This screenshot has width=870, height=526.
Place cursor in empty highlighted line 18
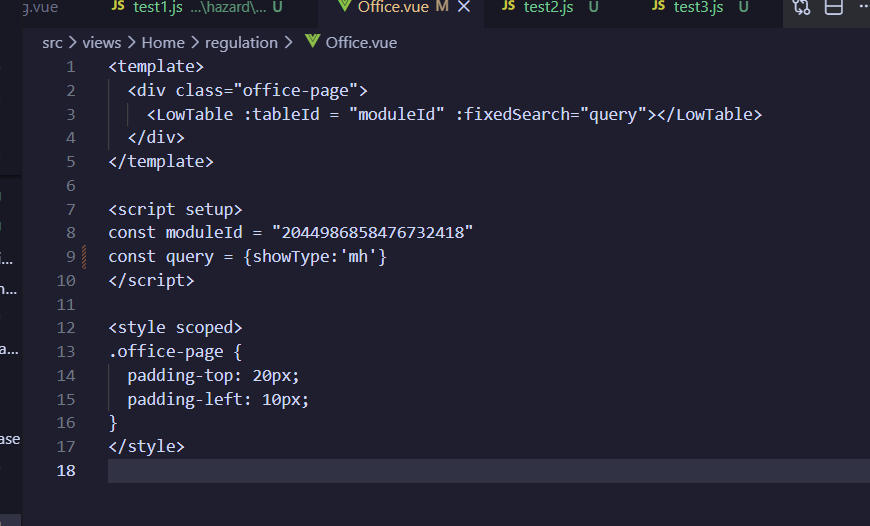coord(488,471)
